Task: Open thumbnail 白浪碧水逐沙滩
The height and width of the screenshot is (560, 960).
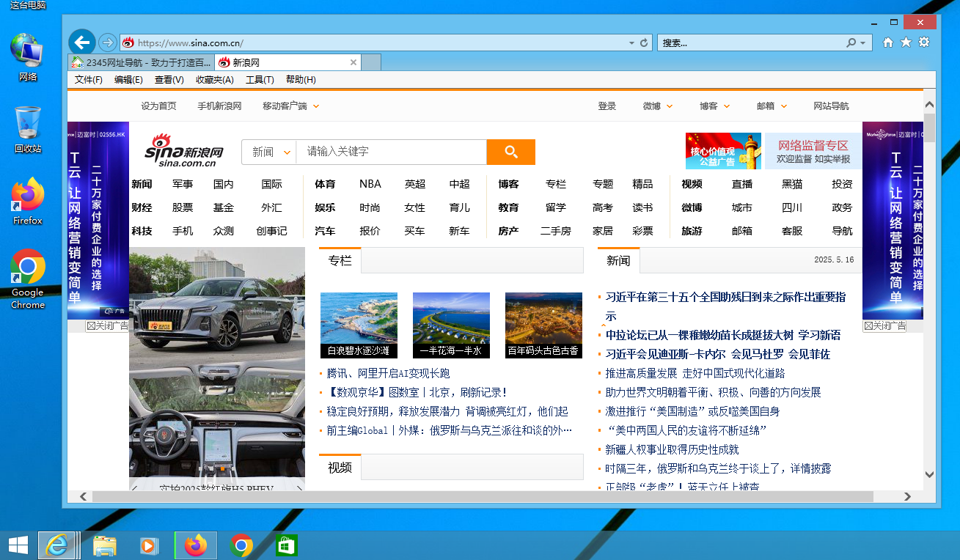Action: pos(359,325)
